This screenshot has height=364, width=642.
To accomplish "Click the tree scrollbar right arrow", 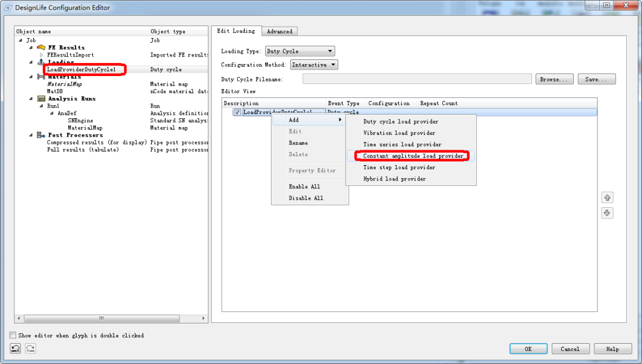I will pyautogui.click(x=203, y=318).
